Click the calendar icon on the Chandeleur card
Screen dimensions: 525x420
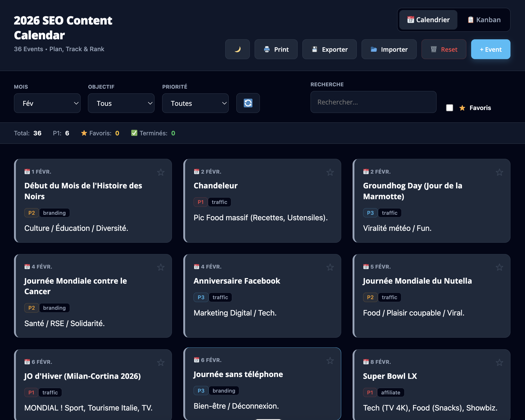click(x=196, y=171)
